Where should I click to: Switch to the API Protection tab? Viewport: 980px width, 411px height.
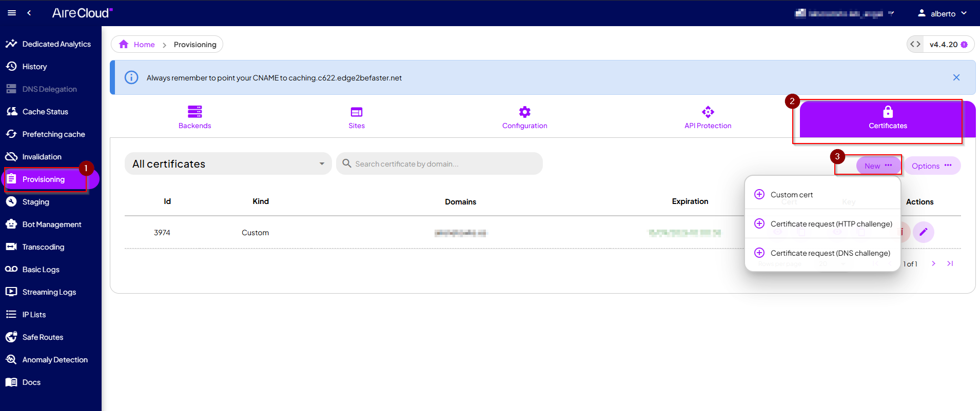tap(708, 117)
